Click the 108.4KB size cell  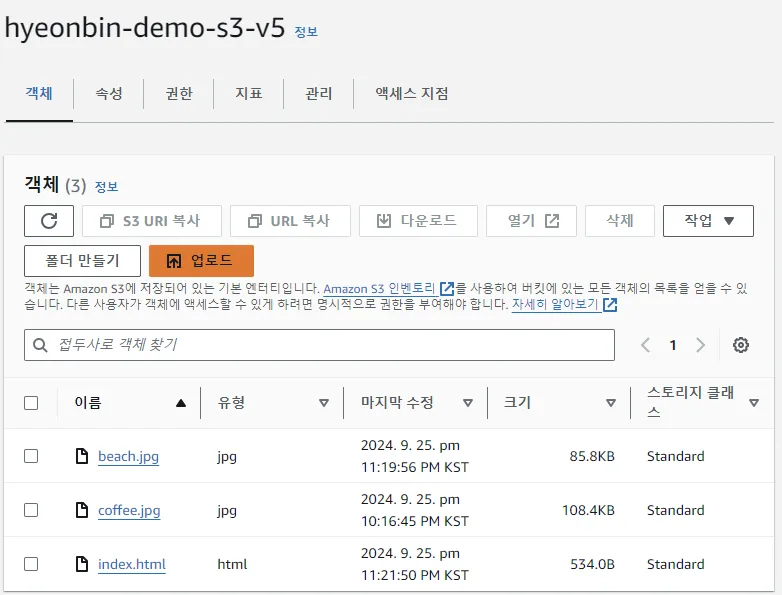(x=588, y=510)
